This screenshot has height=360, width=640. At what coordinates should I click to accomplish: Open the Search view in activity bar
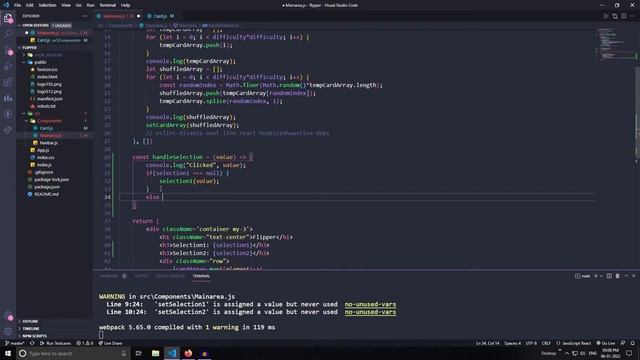(8, 34)
